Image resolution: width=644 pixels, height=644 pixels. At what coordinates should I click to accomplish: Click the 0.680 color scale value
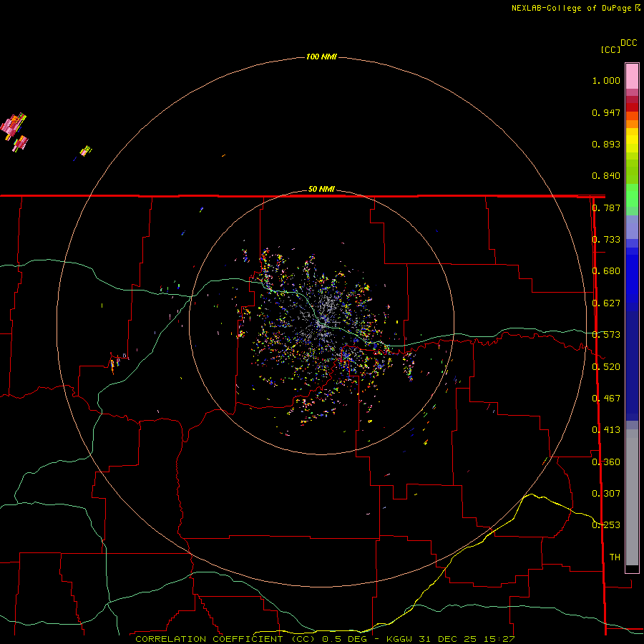[606, 271]
